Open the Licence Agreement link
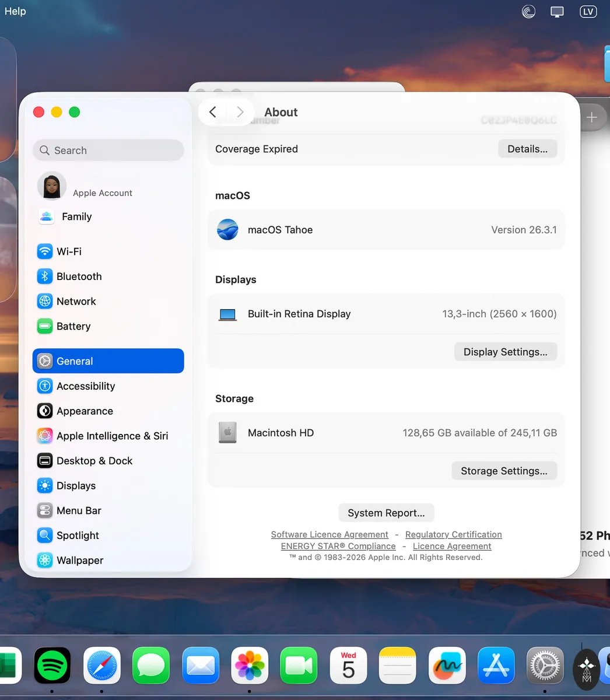610x700 pixels. click(452, 546)
